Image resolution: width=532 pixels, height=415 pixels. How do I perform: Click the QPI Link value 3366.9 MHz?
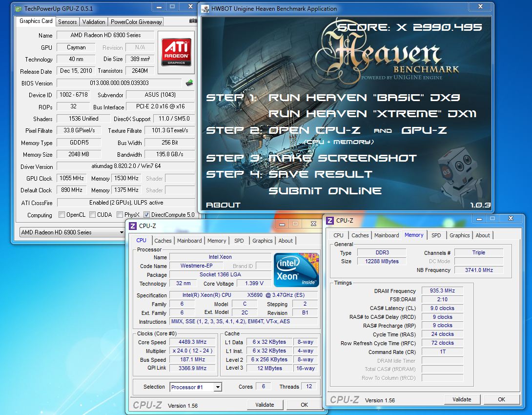coord(192,368)
